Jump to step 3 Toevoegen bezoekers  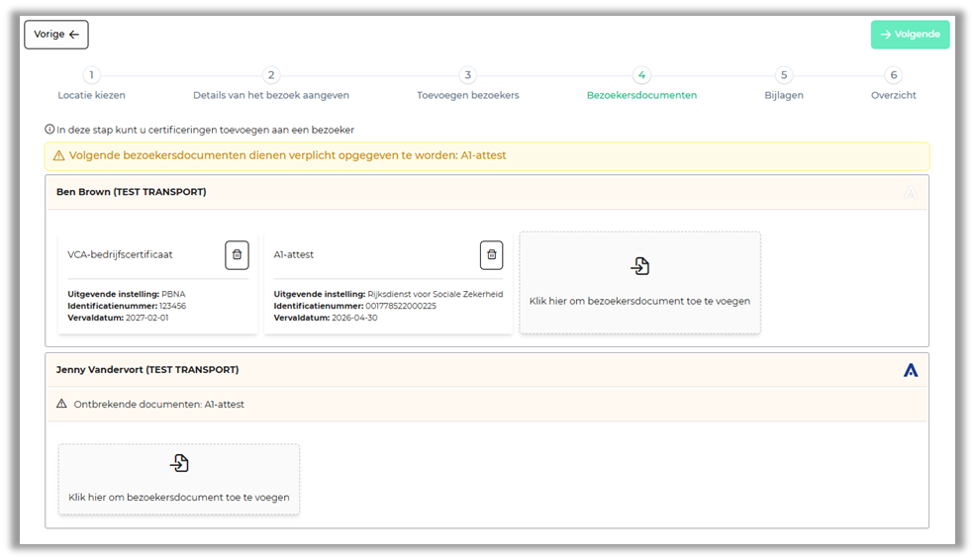468,76
